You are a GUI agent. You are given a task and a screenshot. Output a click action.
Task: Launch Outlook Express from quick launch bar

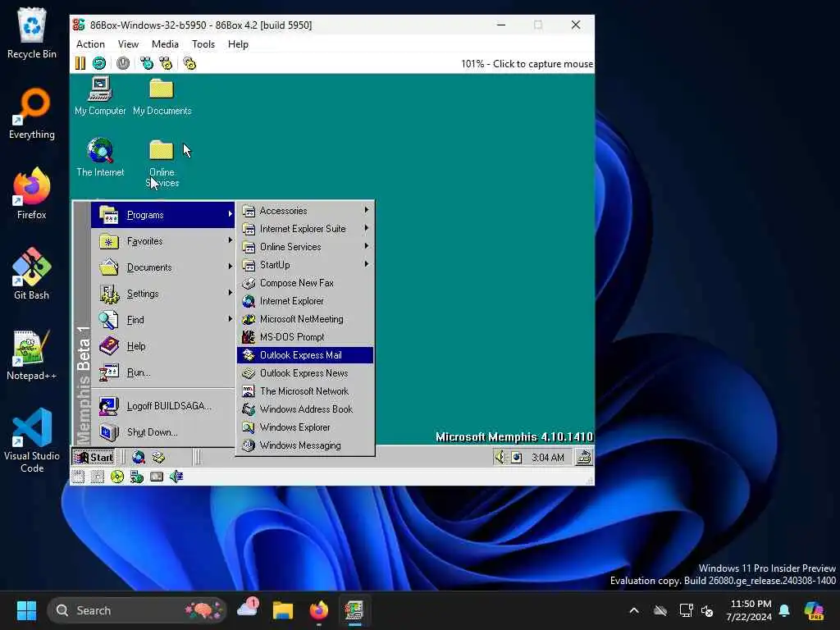click(158, 457)
